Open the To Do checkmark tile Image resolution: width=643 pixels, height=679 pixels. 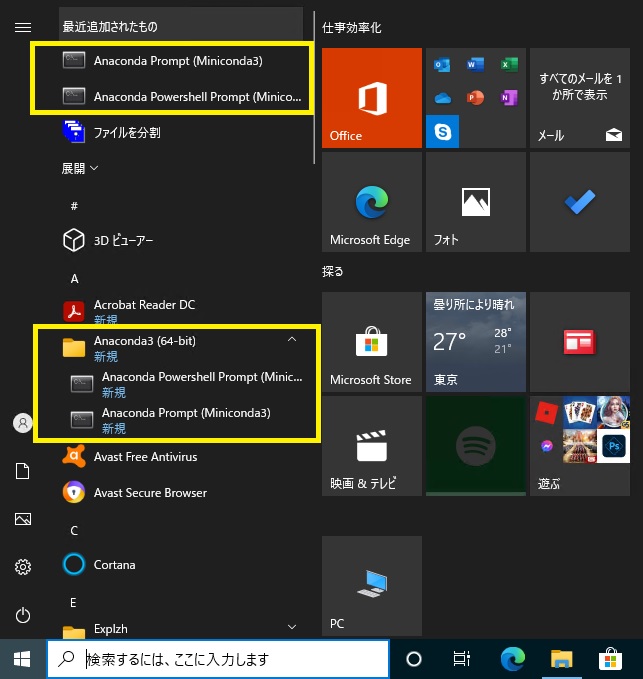point(580,202)
